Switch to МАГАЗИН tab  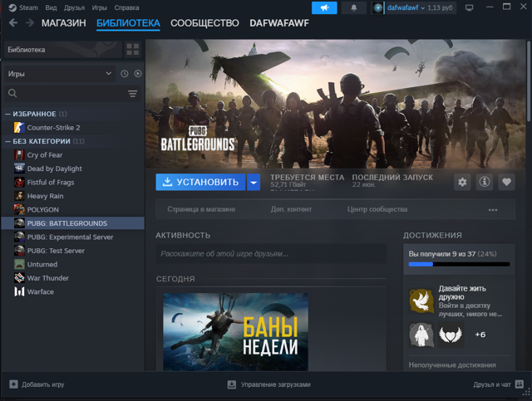pos(64,23)
